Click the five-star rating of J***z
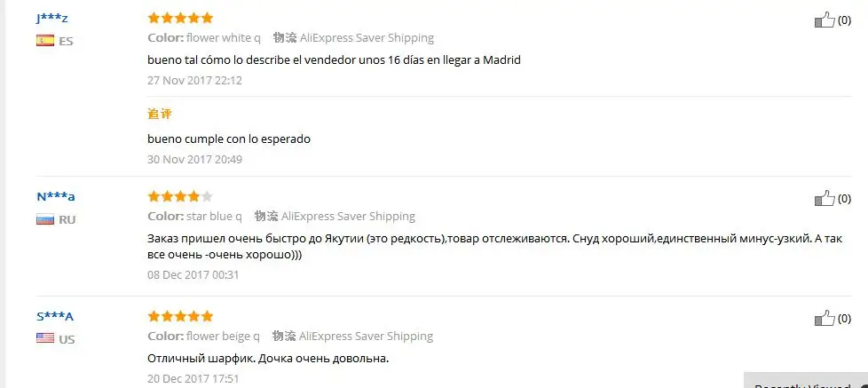The height and width of the screenshot is (388, 868). (x=180, y=19)
